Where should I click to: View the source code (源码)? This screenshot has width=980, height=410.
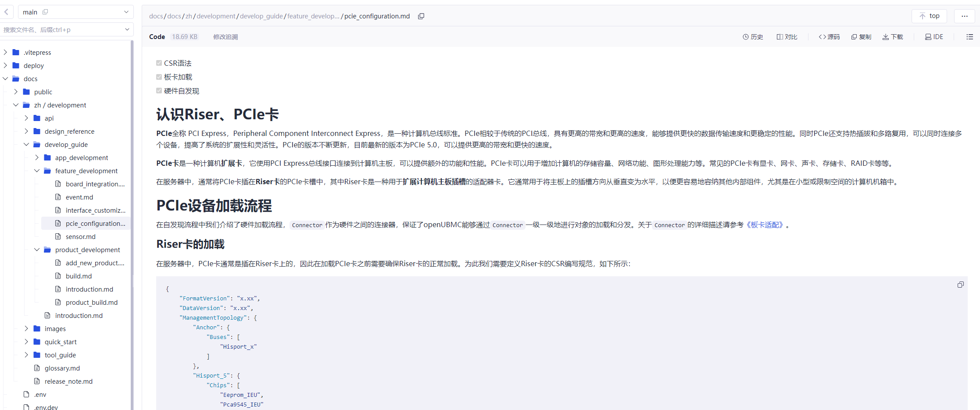(x=829, y=37)
